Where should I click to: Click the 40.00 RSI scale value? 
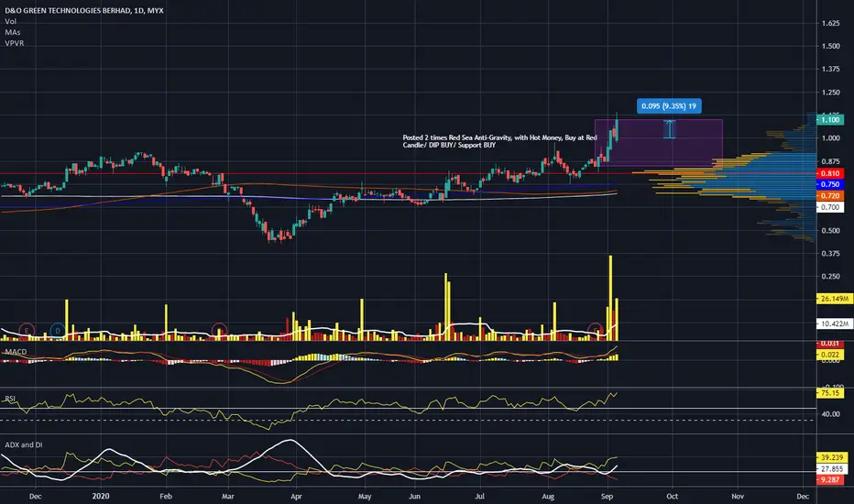click(830, 414)
